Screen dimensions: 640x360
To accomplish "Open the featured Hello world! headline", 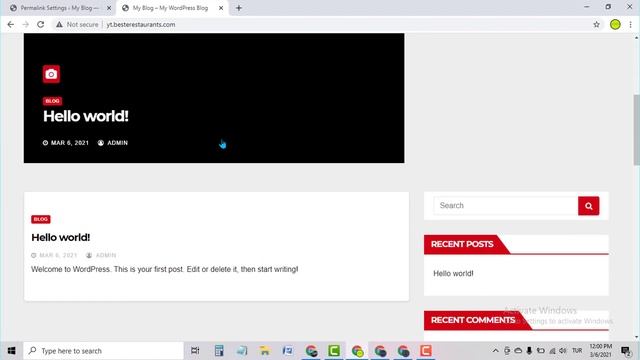I will (x=86, y=116).
